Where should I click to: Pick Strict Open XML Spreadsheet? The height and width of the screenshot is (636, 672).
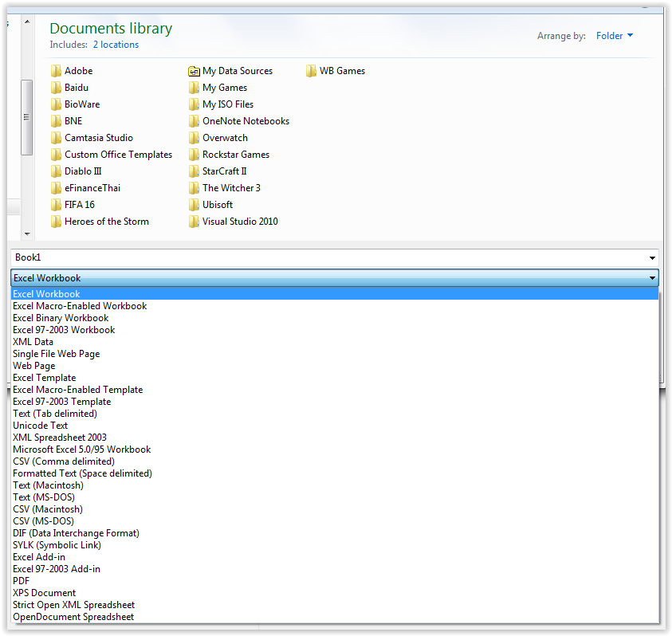point(334,605)
